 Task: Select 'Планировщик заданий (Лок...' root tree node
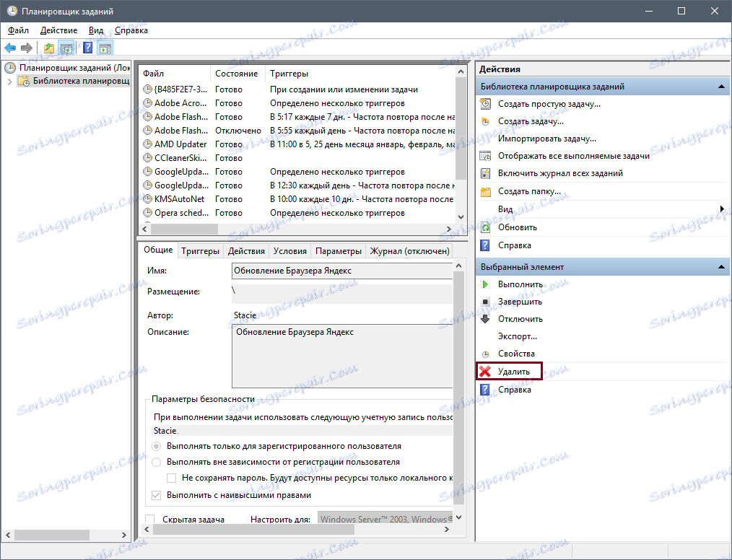(74, 68)
